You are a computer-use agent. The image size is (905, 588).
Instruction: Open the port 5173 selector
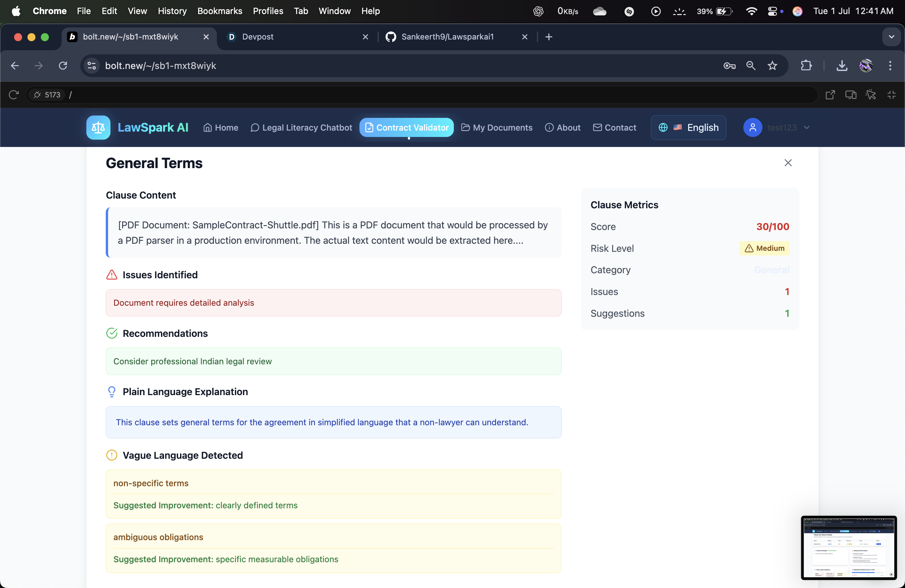tap(47, 95)
